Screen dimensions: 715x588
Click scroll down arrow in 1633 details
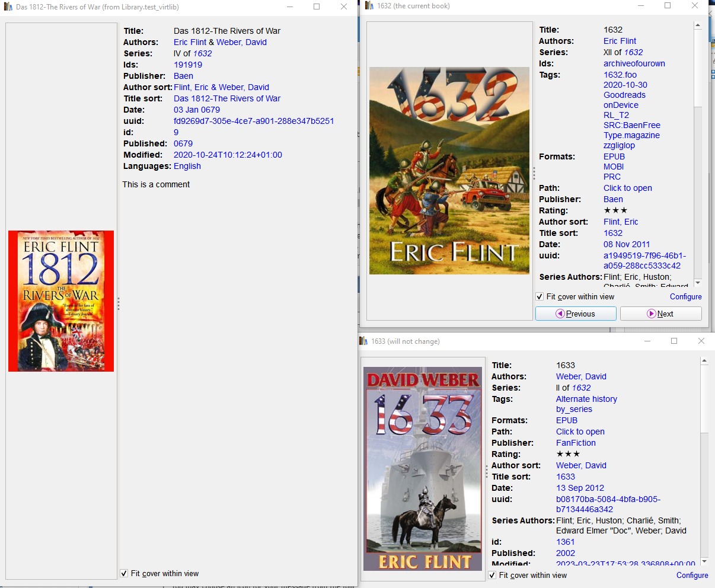[x=704, y=561]
